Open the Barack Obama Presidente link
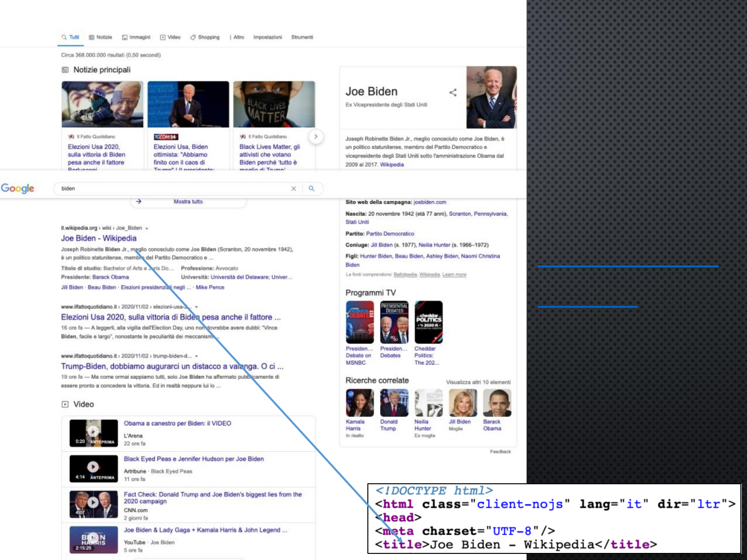The width and height of the screenshot is (747, 560). (110, 277)
